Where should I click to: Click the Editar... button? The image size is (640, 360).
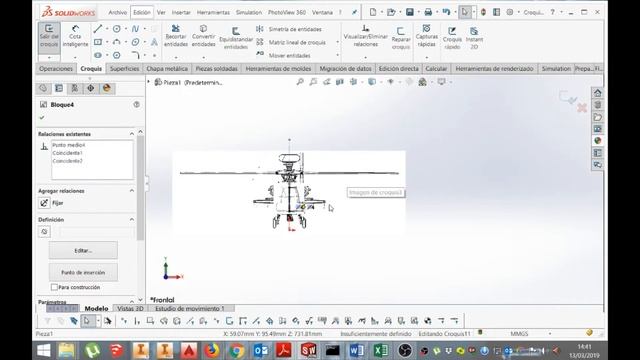pyautogui.click(x=83, y=250)
